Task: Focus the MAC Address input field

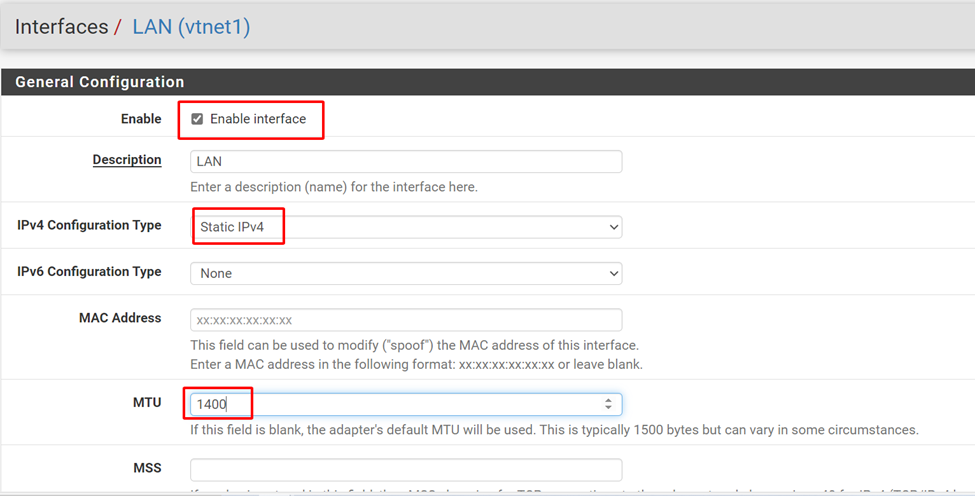Action: (x=406, y=320)
